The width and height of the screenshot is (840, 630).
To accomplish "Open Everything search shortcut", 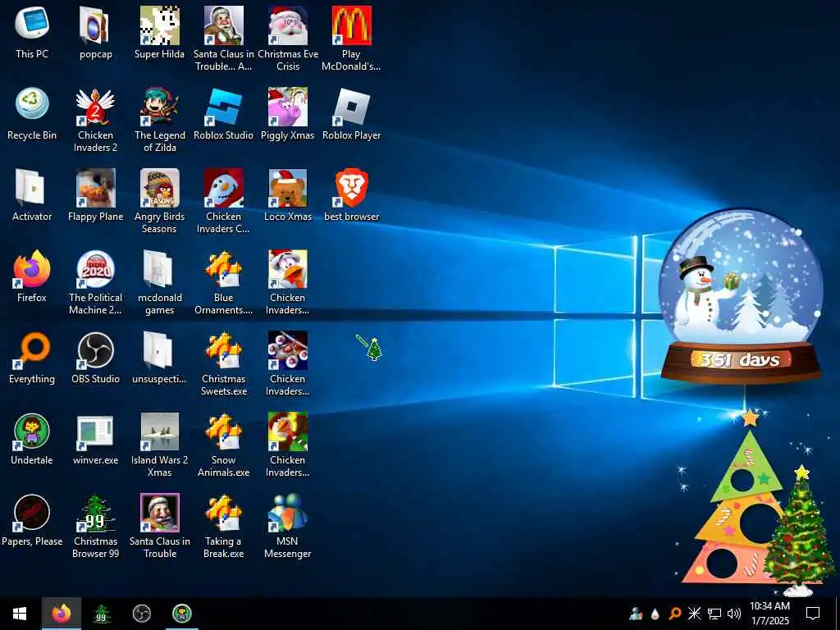I will [32, 358].
